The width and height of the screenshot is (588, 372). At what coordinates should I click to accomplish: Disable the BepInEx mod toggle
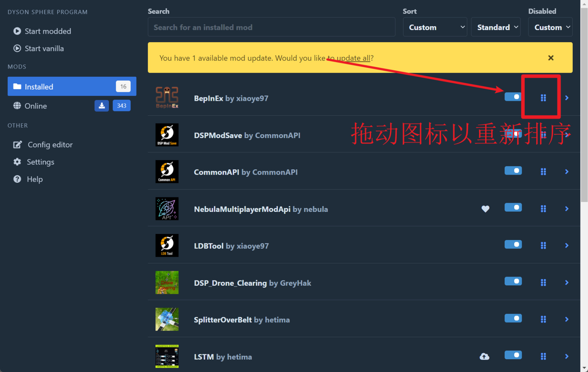pos(513,97)
